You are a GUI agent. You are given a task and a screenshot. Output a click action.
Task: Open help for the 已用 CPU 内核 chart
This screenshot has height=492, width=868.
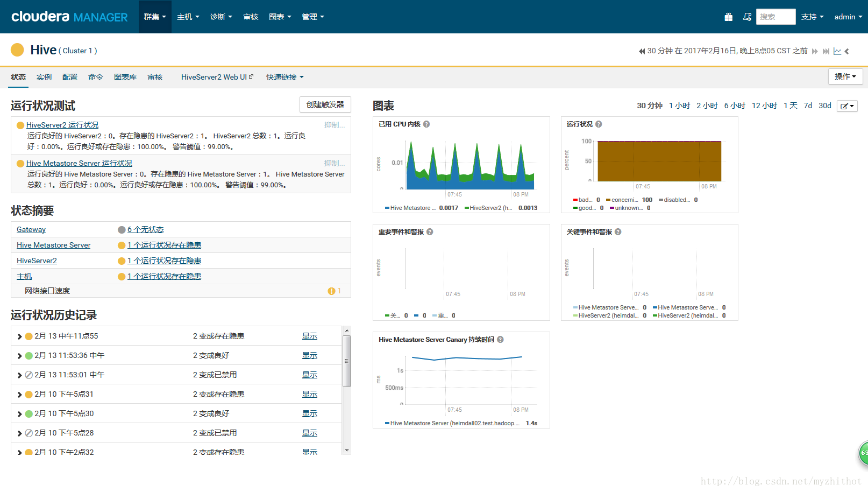[x=426, y=124]
